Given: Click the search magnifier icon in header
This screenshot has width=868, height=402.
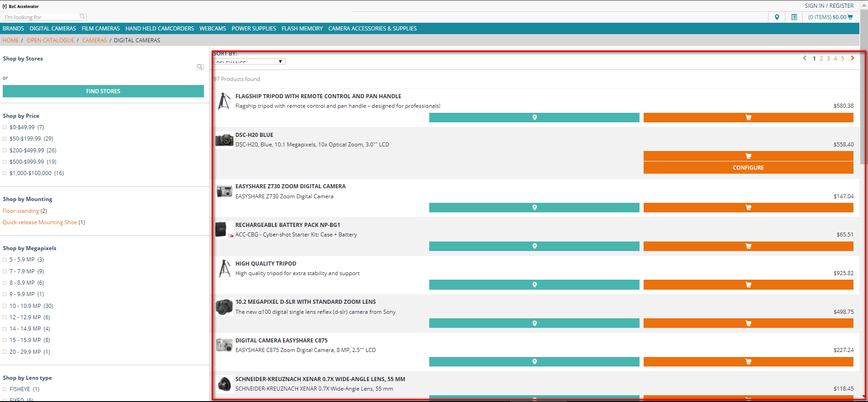Looking at the screenshot, I should (82, 17).
